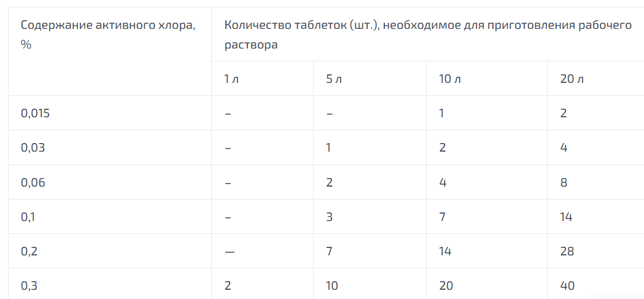Click the value 8 in the 0,06 row
The width and height of the screenshot is (644, 299).
[564, 182]
